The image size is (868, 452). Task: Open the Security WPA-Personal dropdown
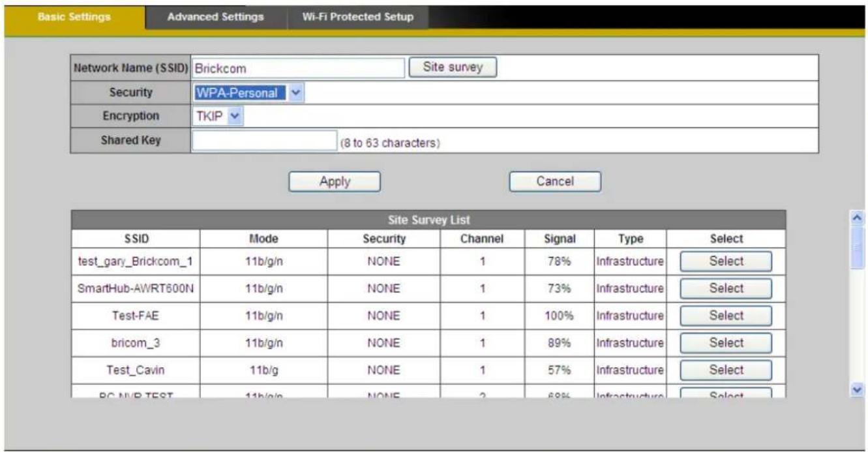point(248,93)
